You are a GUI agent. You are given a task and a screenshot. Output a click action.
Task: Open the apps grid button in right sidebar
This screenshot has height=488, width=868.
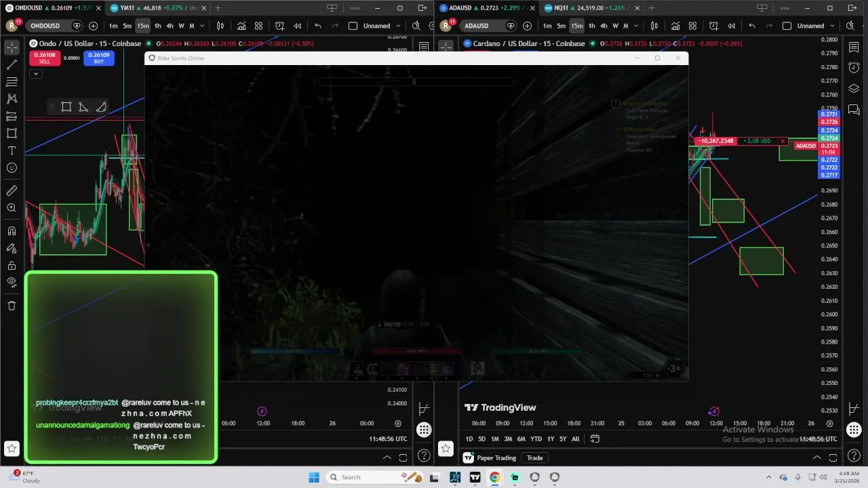854,430
